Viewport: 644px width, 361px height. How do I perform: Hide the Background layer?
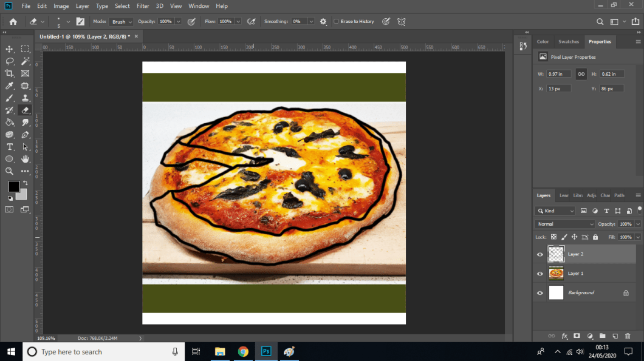click(x=540, y=292)
